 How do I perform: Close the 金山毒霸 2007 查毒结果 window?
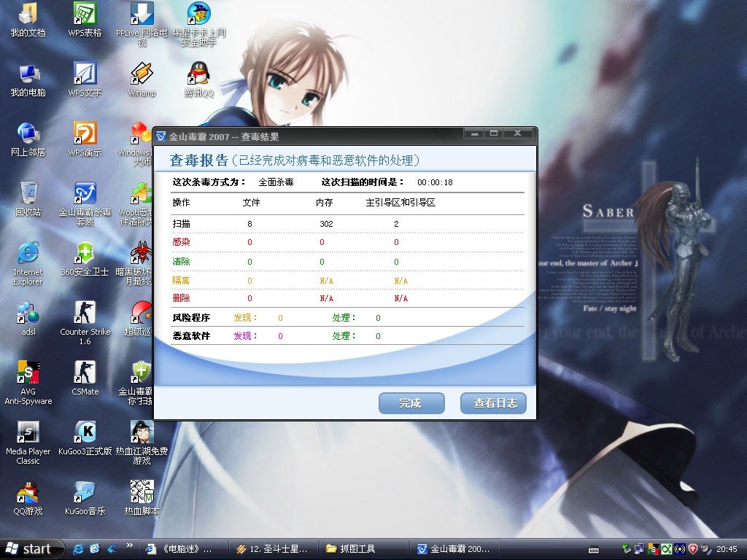(x=517, y=133)
